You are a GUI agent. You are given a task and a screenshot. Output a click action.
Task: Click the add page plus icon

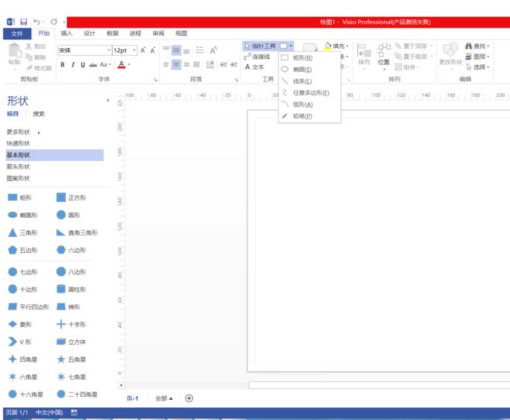click(x=189, y=398)
